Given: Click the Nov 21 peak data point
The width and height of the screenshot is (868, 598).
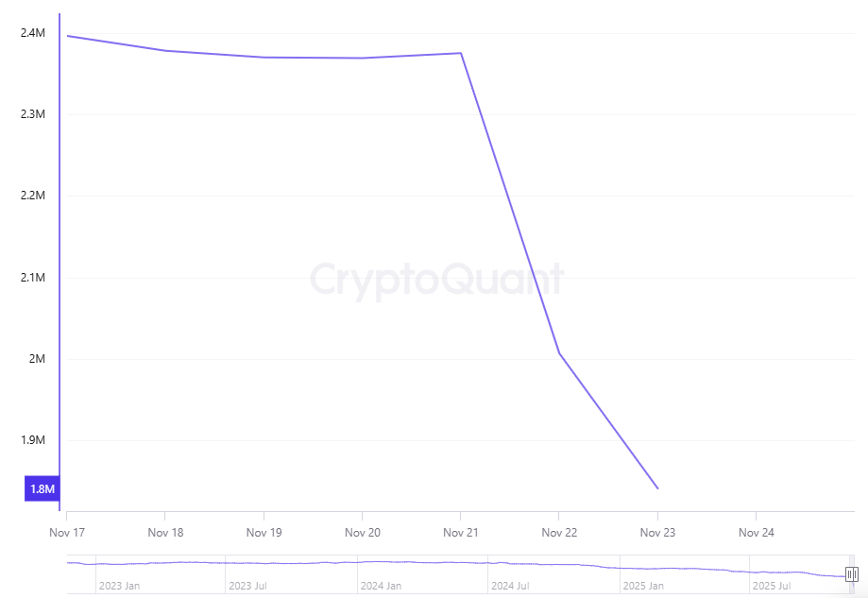Looking at the screenshot, I should click(461, 53).
